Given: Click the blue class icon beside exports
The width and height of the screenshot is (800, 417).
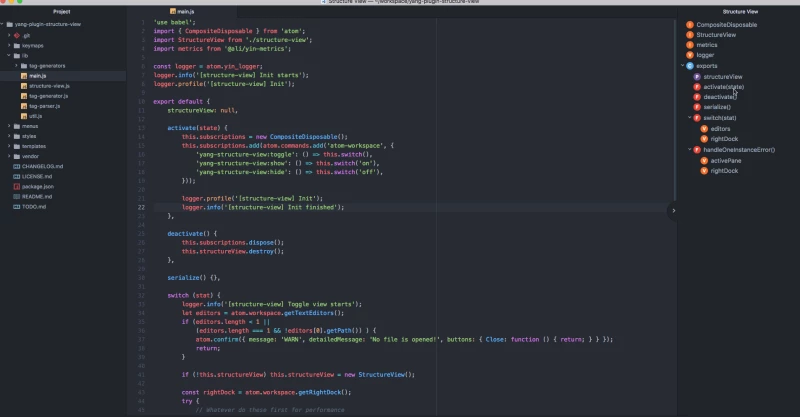Looking at the screenshot, I should tap(689, 66).
